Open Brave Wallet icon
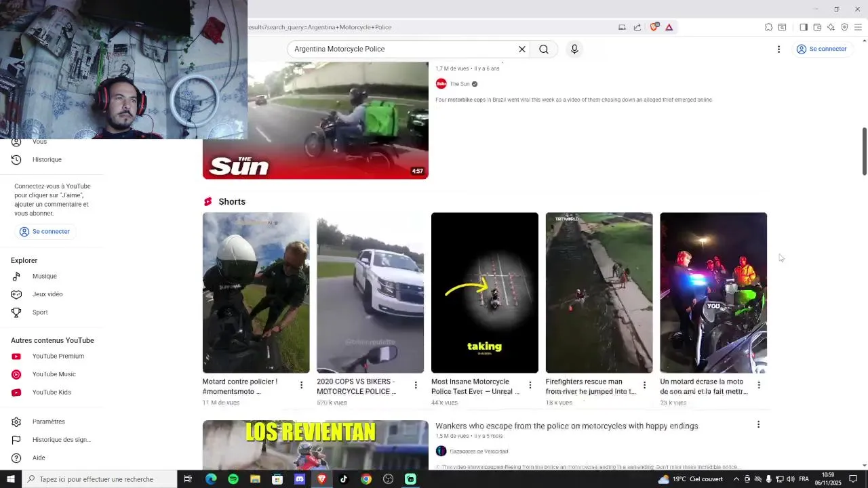The image size is (868, 488). click(x=817, y=27)
